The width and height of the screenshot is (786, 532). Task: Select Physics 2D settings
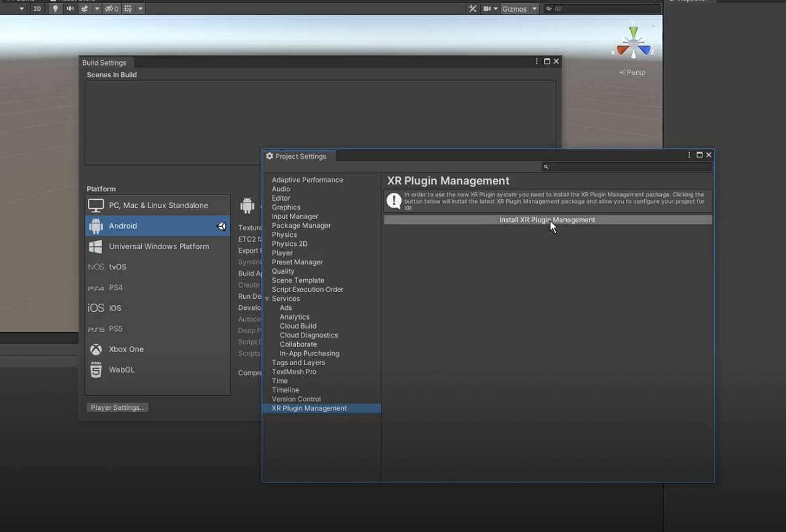pos(290,244)
